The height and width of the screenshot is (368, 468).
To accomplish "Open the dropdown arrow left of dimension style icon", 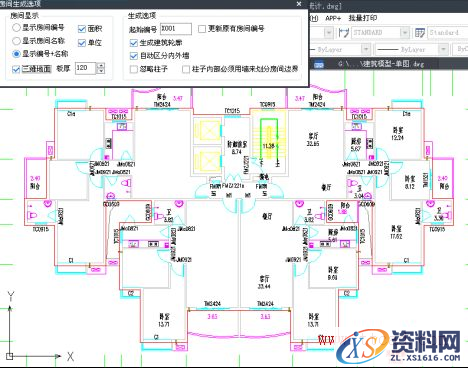I will (329, 33).
